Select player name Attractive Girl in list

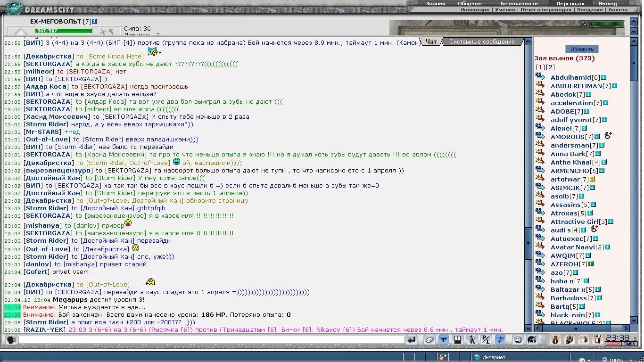click(574, 222)
